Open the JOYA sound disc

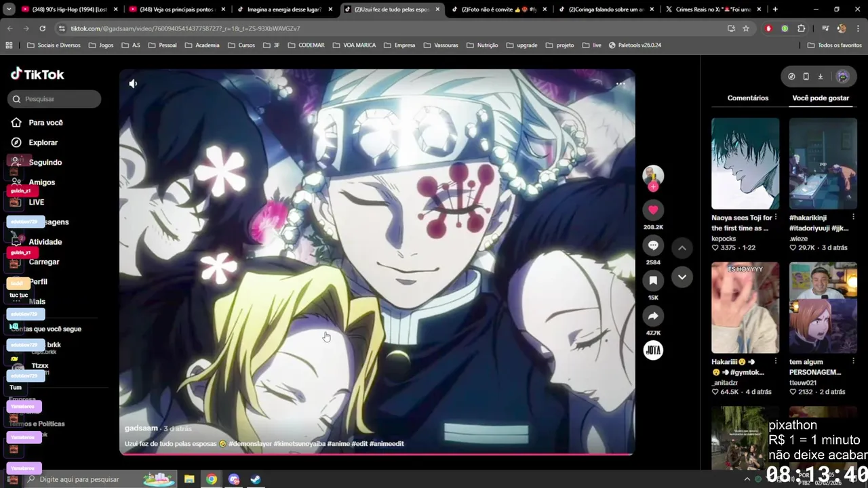click(653, 350)
